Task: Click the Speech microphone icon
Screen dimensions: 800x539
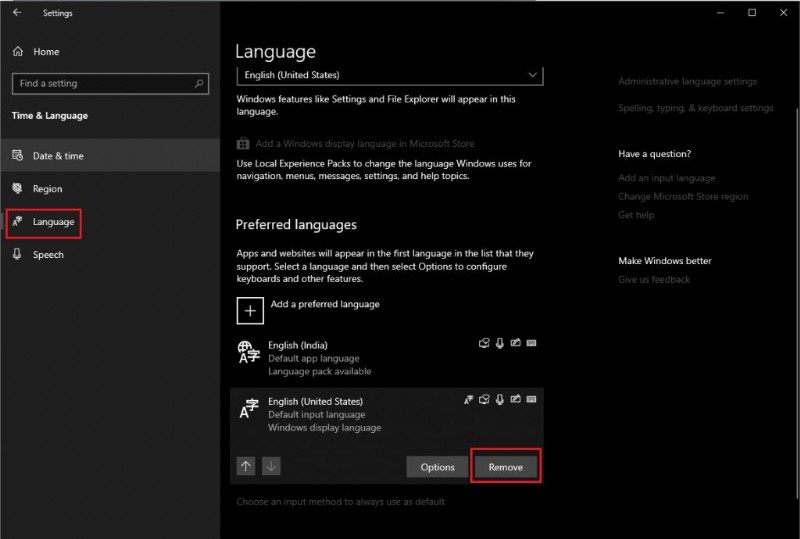Action: point(17,254)
